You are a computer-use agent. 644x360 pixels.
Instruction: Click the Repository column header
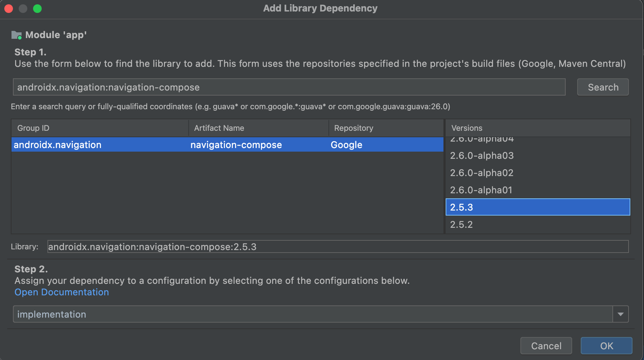[386, 128]
